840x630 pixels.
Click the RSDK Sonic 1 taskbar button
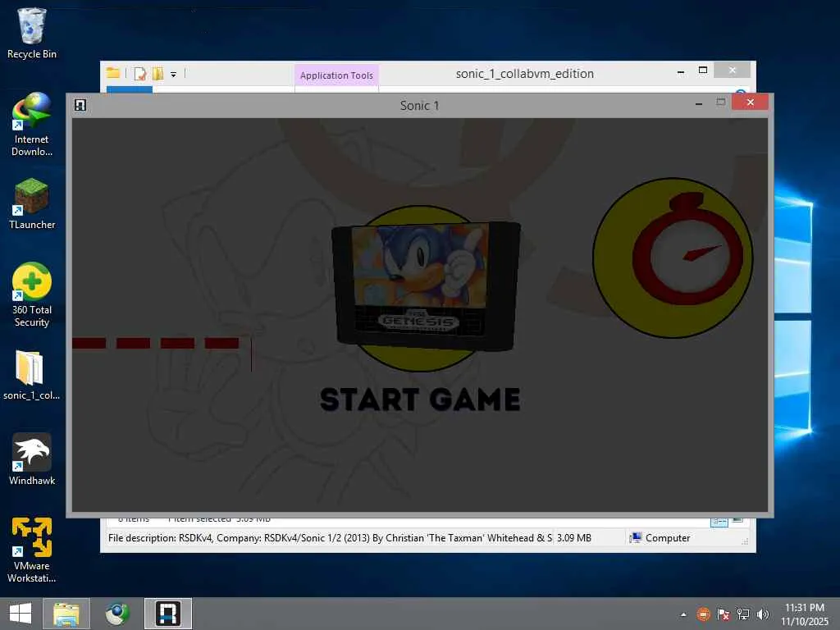(167, 614)
